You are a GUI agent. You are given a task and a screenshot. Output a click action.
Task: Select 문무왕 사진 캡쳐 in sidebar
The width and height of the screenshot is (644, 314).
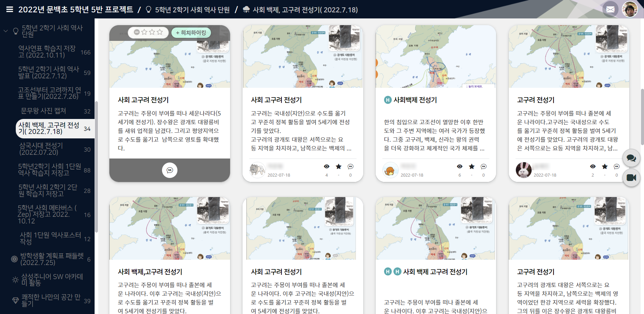pos(43,111)
